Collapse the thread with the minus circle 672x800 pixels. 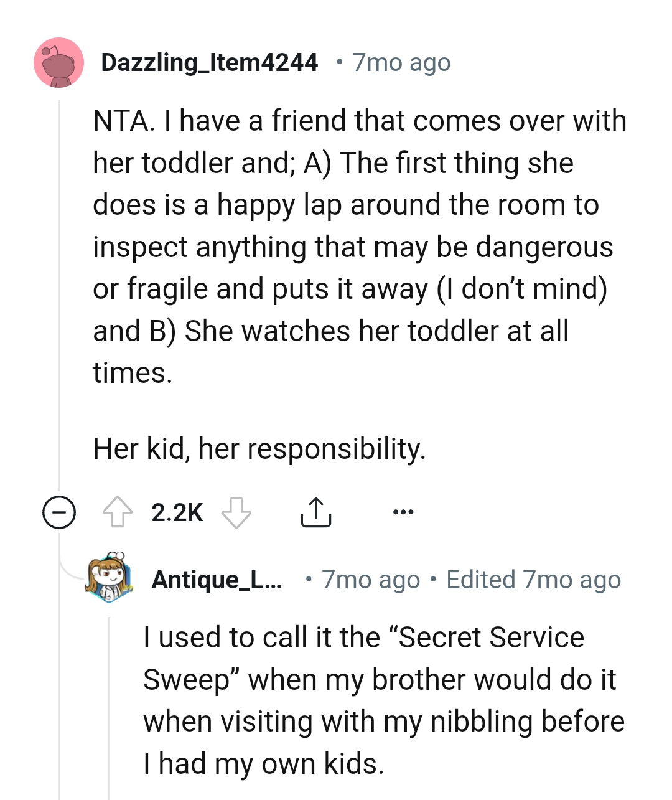(58, 512)
